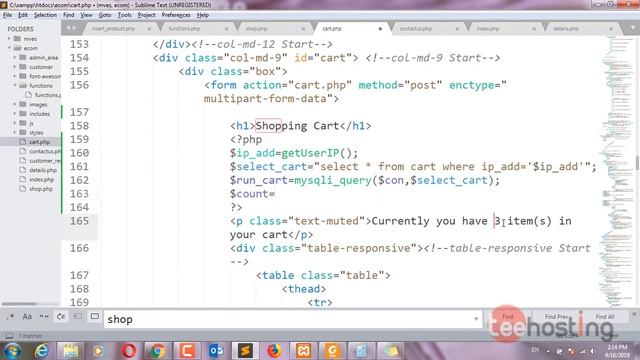
Task: Close the shop.php tab
Action: click(x=303, y=29)
